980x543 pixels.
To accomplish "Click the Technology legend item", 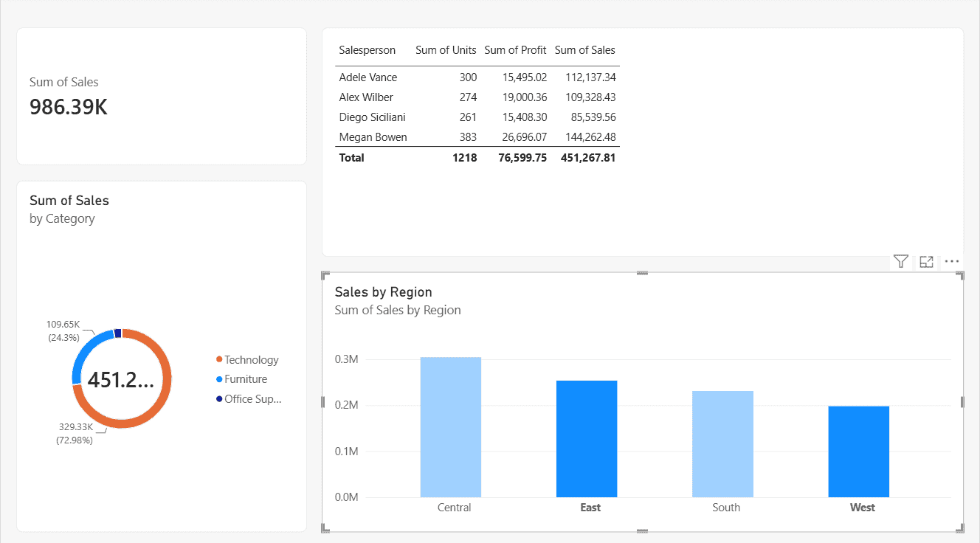I will 247,360.
